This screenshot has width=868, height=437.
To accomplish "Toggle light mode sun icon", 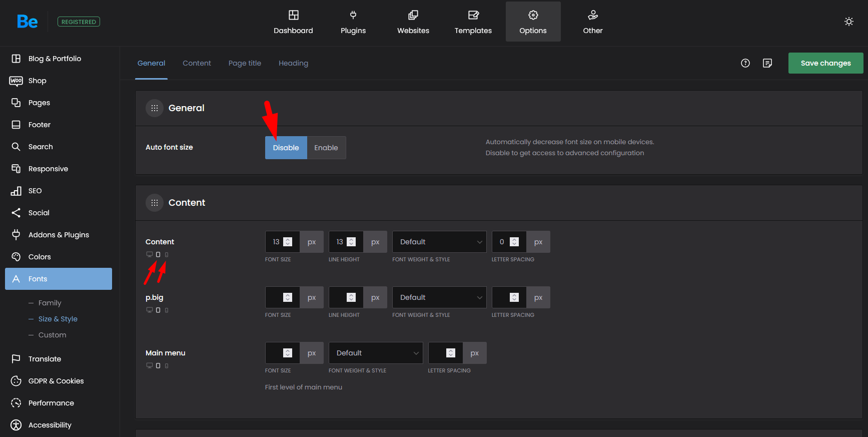I will pyautogui.click(x=849, y=22).
